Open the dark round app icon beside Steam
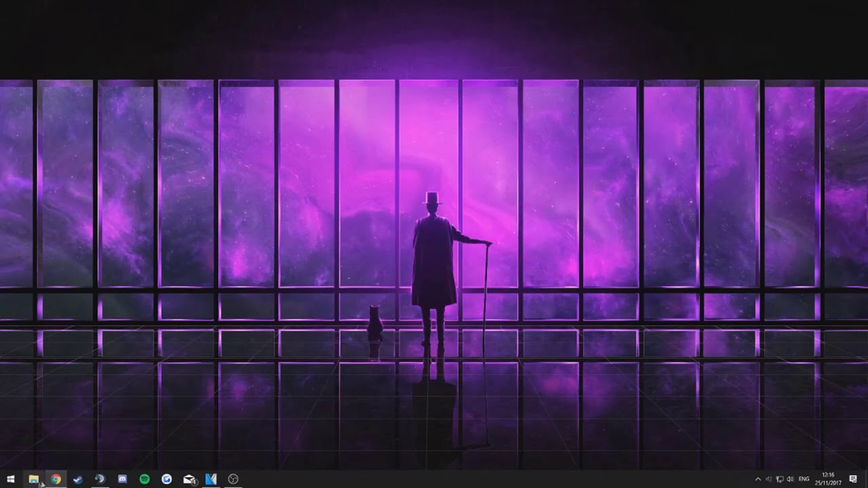This screenshot has width=868, height=488. coord(100,479)
